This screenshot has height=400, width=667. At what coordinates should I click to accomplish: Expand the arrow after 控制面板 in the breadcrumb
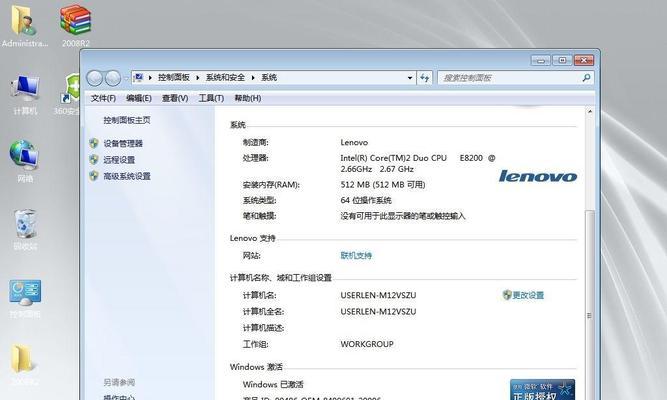click(x=198, y=77)
